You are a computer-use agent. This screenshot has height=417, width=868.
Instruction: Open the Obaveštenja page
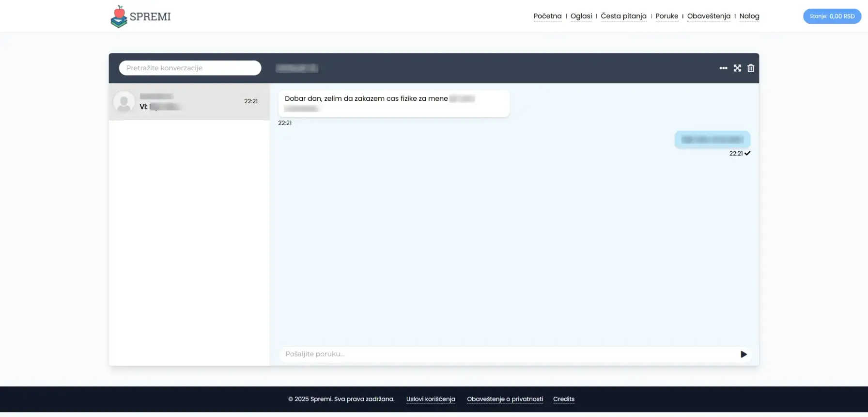point(709,16)
